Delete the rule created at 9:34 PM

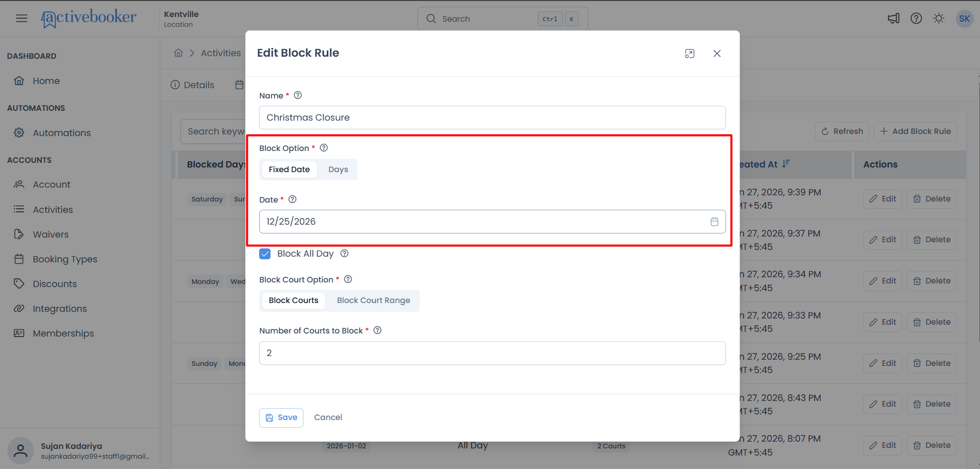[x=932, y=281]
